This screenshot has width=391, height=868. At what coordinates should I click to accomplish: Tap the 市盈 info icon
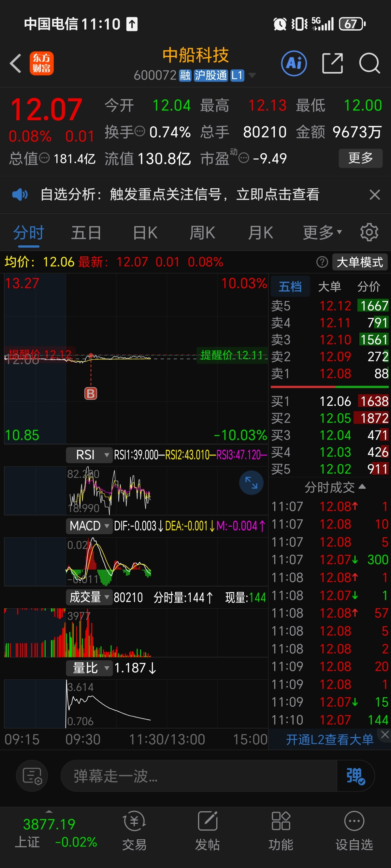point(244,157)
